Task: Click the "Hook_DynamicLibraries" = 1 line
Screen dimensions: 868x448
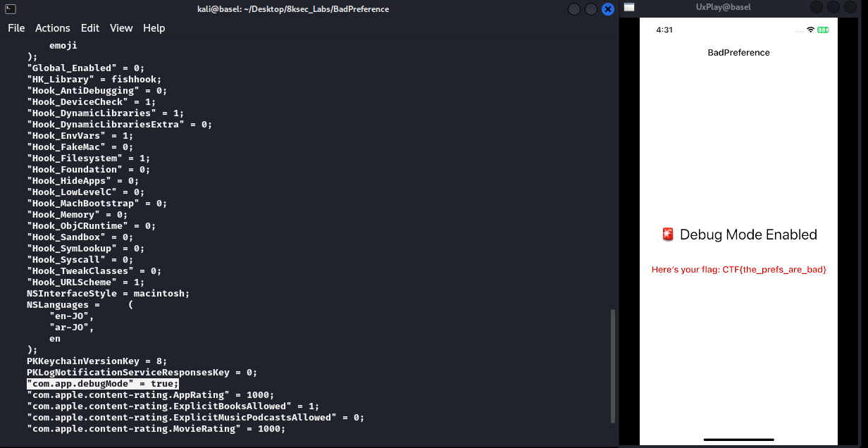Action: point(105,113)
